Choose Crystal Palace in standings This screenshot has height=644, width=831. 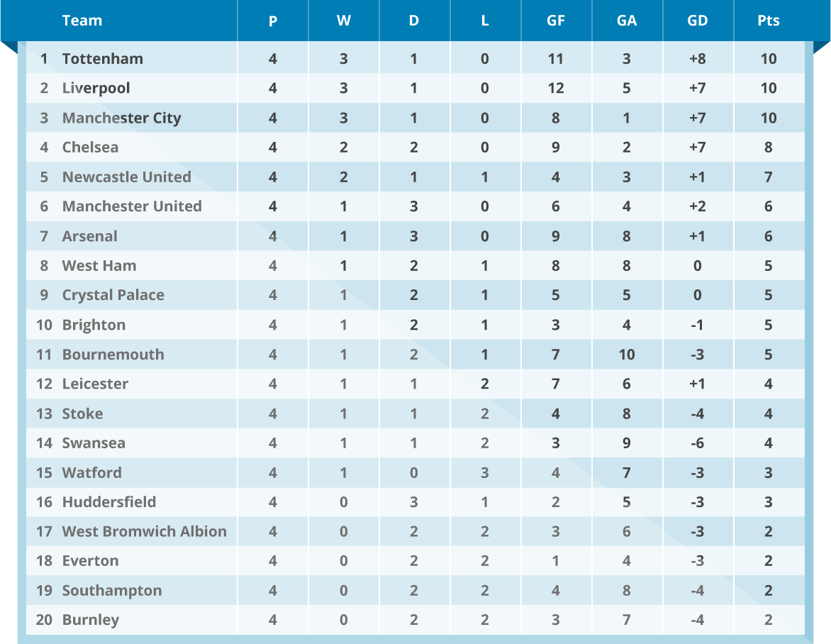point(113,295)
